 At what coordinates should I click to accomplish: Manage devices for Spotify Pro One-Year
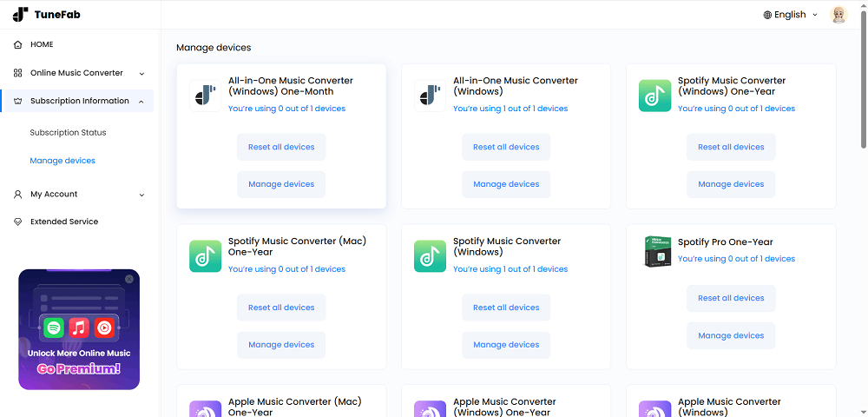tap(731, 335)
